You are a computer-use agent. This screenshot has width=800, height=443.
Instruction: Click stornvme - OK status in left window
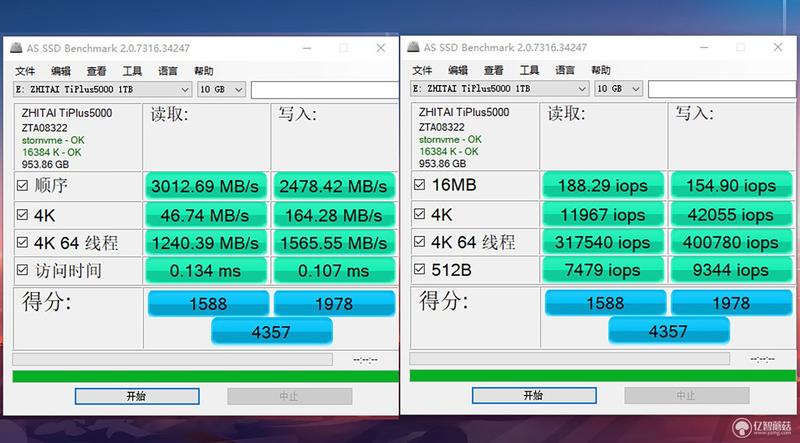coord(53,140)
